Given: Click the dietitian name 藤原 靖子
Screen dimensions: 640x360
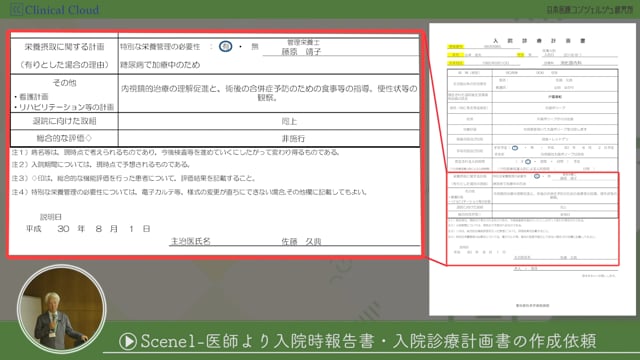Looking at the screenshot, I should pos(301,51).
